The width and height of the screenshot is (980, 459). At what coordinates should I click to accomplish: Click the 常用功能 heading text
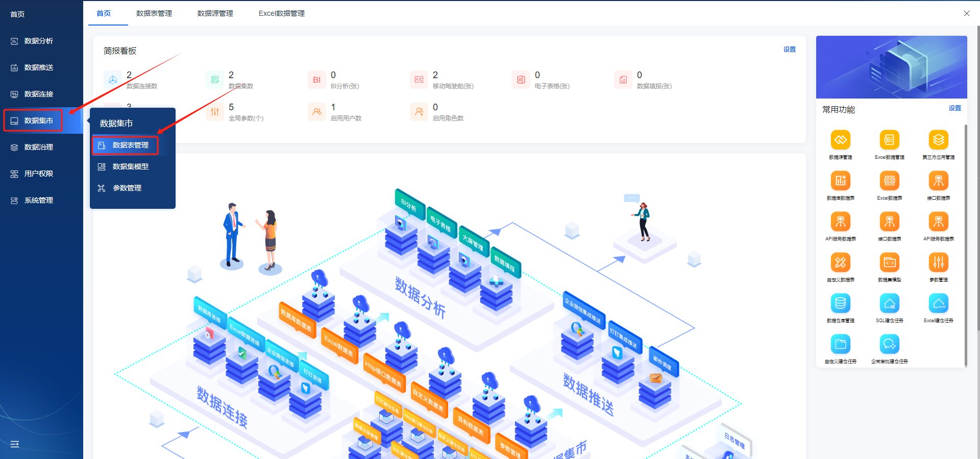[839, 110]
